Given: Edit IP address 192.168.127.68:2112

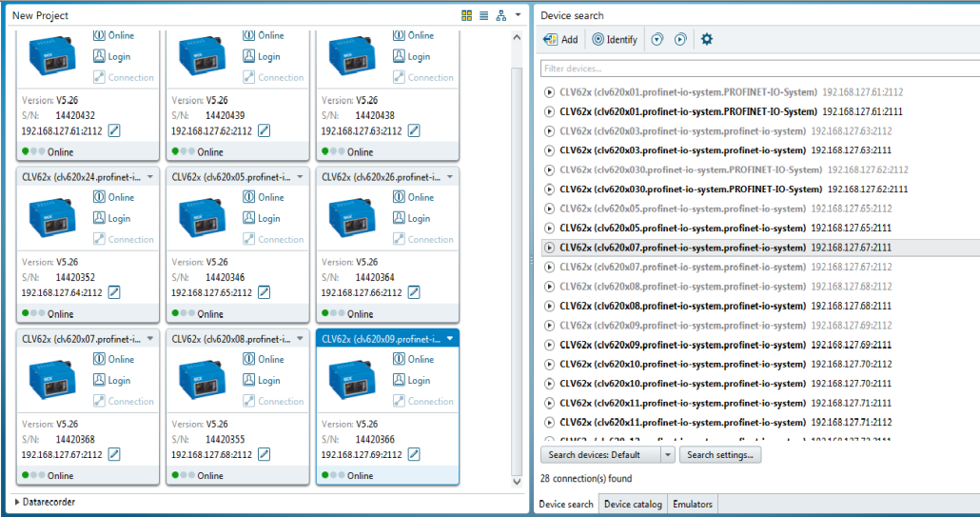Looking at the screenshot, I should (x=264, y=454).
